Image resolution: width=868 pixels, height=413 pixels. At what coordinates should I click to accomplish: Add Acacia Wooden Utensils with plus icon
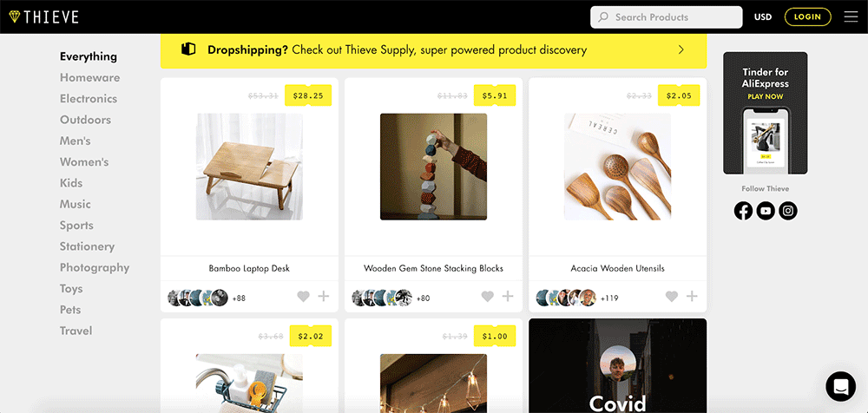click(692, 297)
